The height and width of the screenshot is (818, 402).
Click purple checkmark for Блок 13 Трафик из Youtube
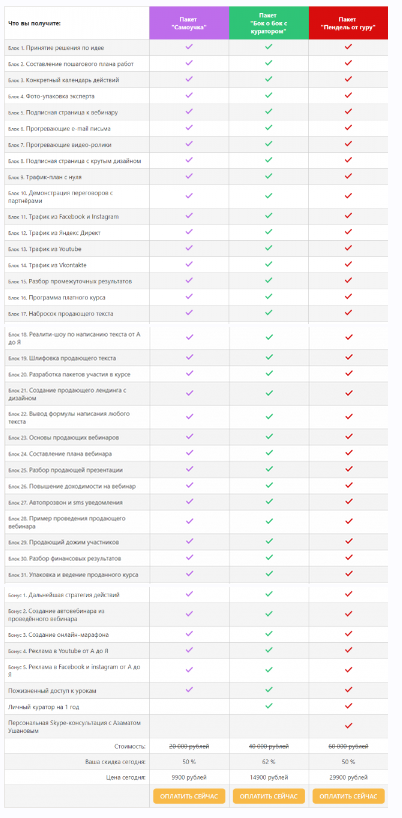click(189, 248)
